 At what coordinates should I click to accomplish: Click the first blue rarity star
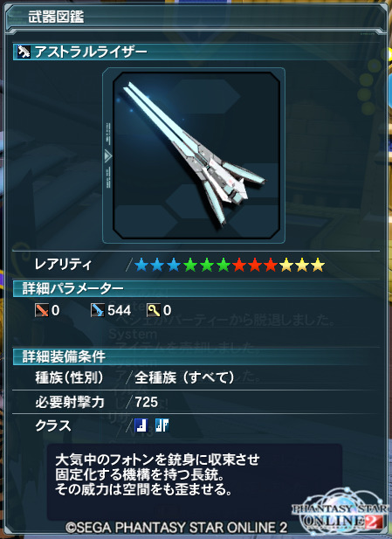click(x=141, y=265)
